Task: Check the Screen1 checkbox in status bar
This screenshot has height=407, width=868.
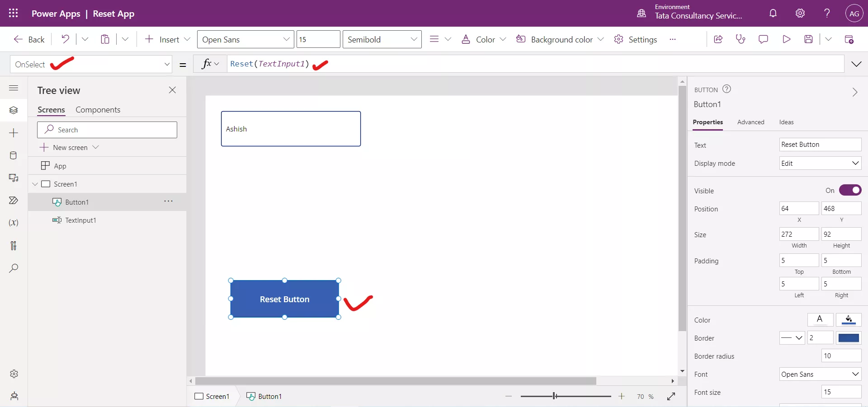Action: click(x=199, y=397)
